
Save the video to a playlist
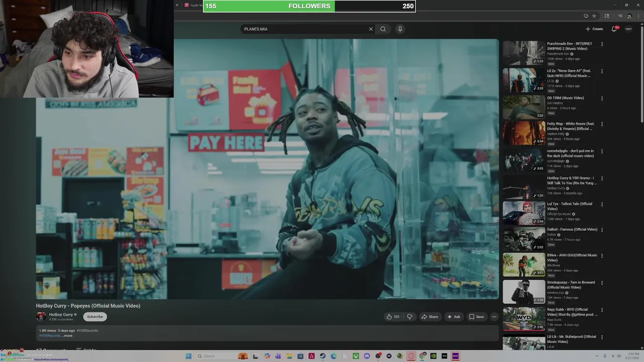[476, 317]
